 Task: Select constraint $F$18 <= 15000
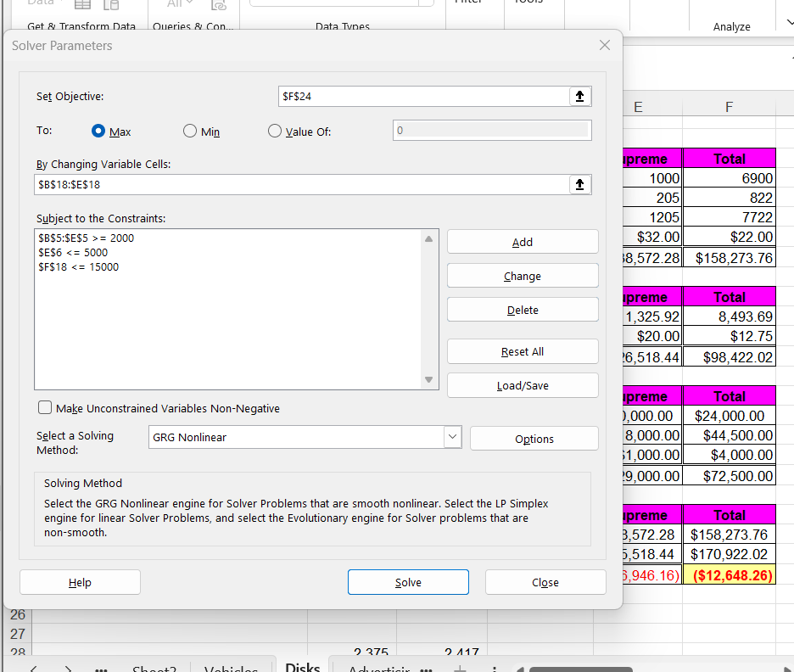(79, 267)
